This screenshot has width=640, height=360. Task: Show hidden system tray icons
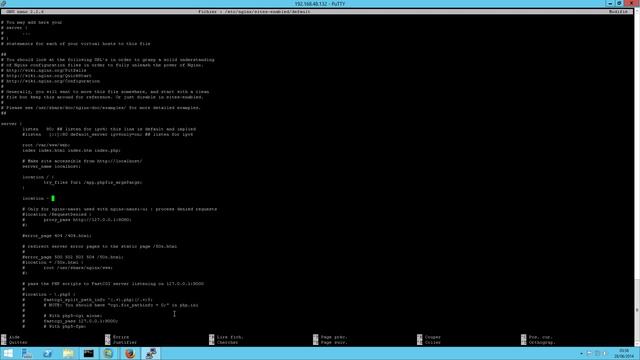(x=581, y=353)
